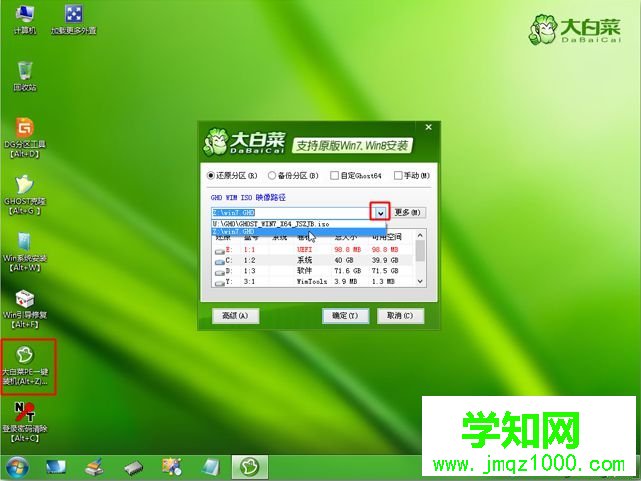
Task: Select the Y: WinTools partition row
Action: pyautogui.click(x=314, y=282)
